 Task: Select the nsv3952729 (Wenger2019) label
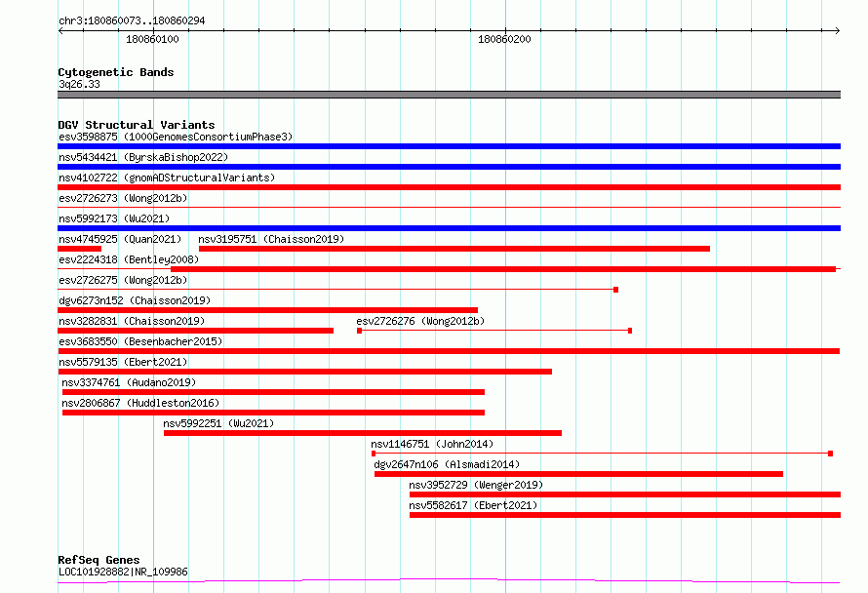pyautogui.click(x=476, y=485)
